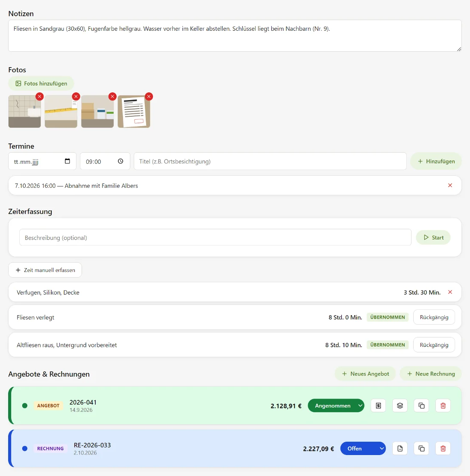
Task: Focus the Beschreibung (optional) field
Action: (x=215, y=237)
